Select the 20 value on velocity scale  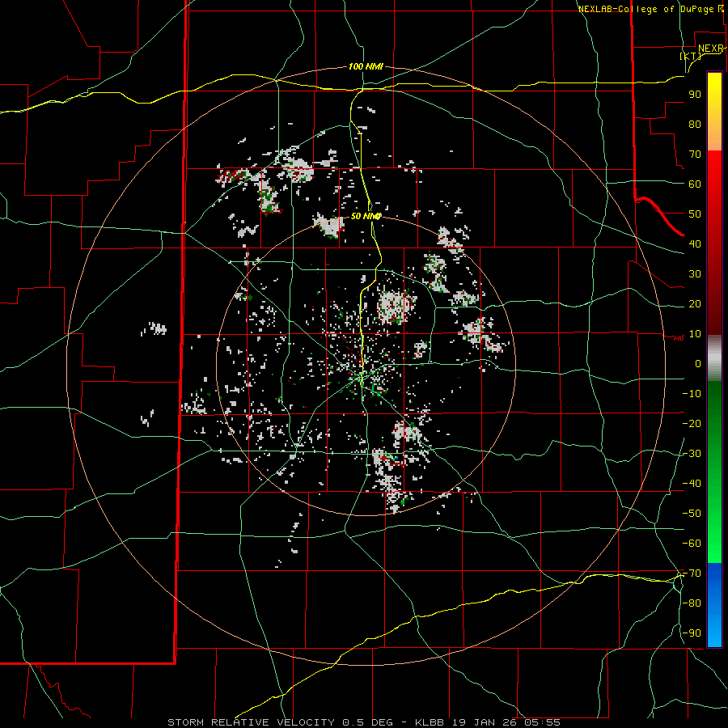point(695,303)
